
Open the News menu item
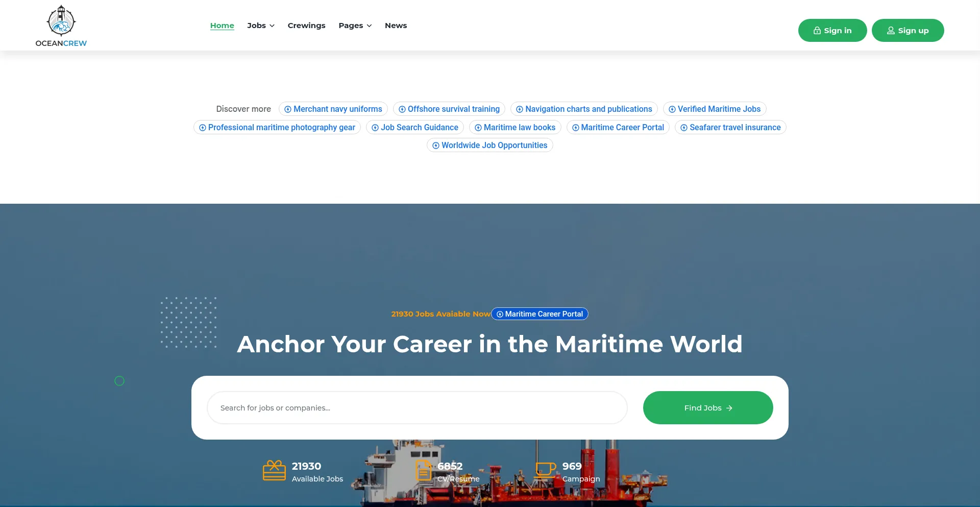[x=396, y=26]
